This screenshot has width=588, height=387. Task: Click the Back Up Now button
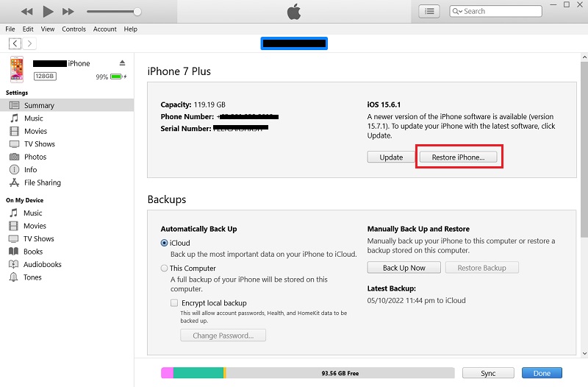404,268
